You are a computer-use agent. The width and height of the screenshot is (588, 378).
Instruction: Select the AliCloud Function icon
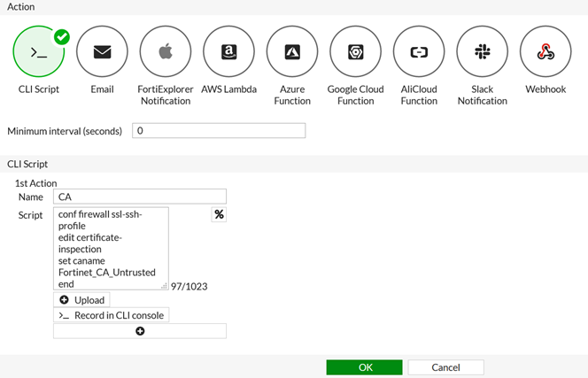(x=419, y=53)
